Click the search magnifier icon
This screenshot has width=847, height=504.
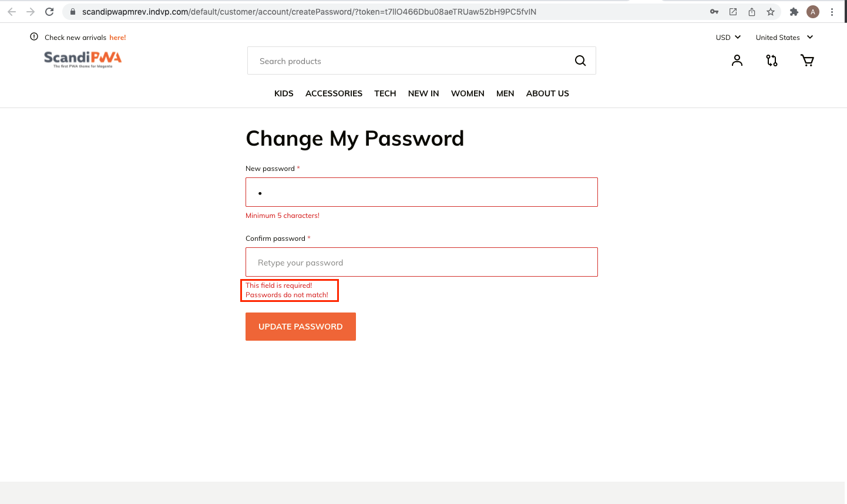tap(580, 61)
